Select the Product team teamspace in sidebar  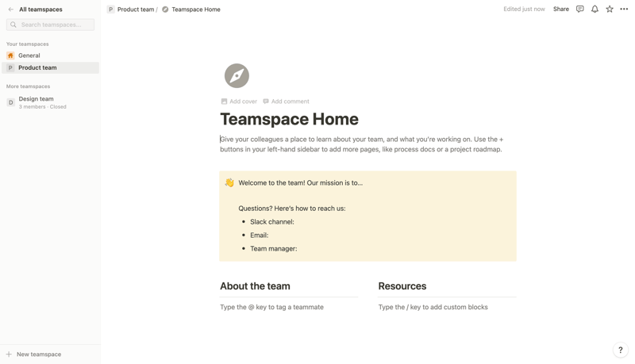(x=51, y=67)
